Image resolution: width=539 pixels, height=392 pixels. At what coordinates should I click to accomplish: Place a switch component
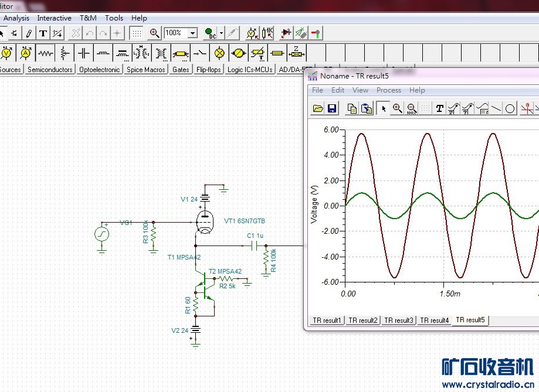(200, 53)
